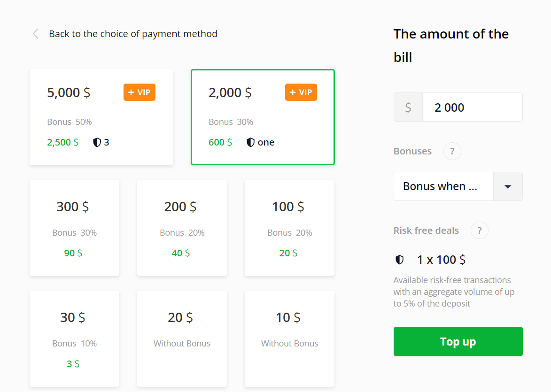The image size is (551, 392).
Task: Click the VIP badge on the 5,000 $ card
Action: pyautogui.click(x=140, y=92)
